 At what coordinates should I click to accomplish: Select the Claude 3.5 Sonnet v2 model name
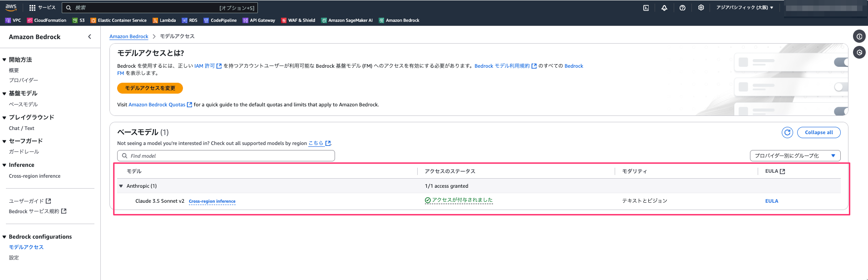(160, 201)
